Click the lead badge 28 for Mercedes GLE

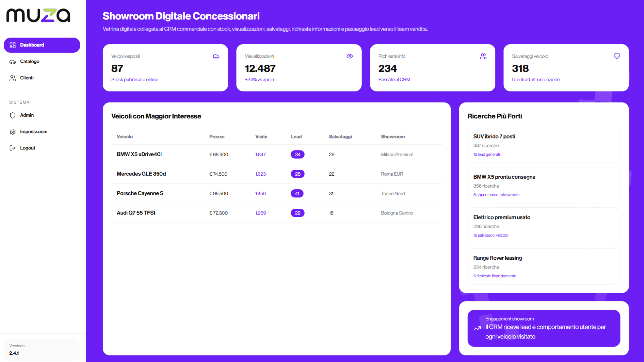[298, 174]
